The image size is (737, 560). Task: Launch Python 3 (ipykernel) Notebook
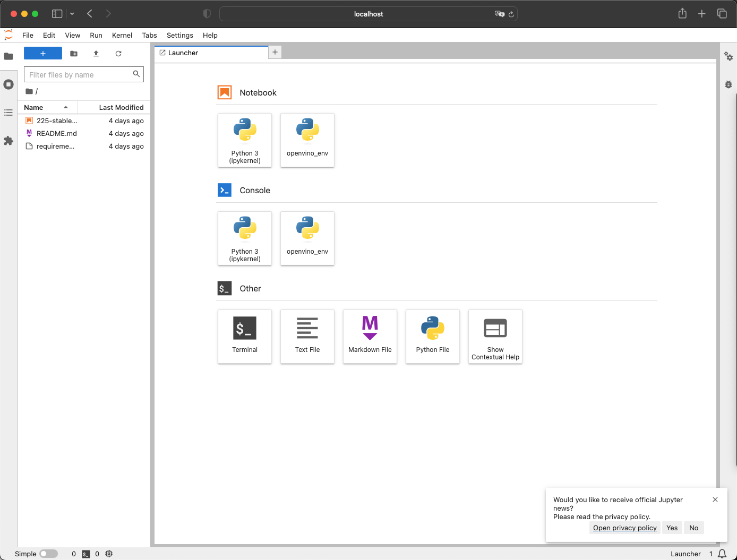click(245, 140)
